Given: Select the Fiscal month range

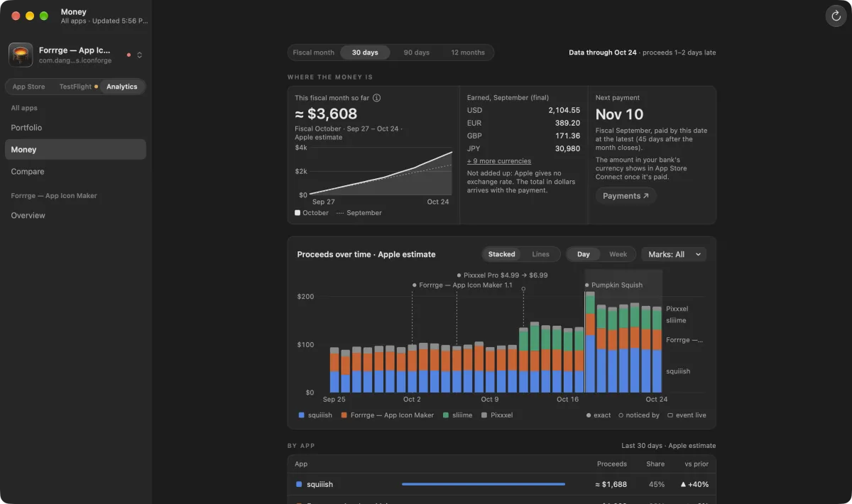Looking at the screenshot, I should (x=314, y=53).
